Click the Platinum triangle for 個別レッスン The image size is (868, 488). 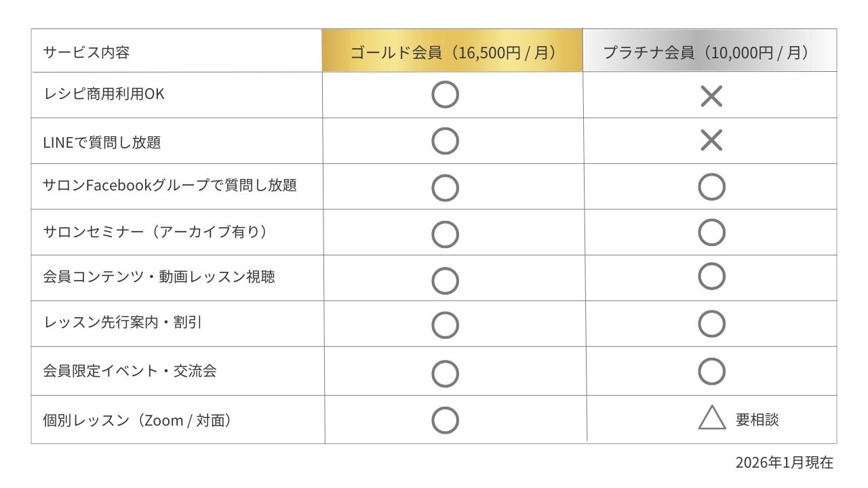click(x=711, y=419)
